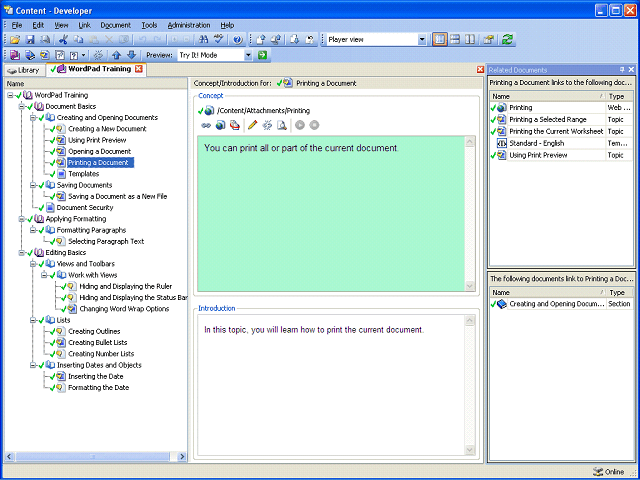This screenshot has width=640, height=480.
Task: Collapse the Work with Views node
Action: 44,275
